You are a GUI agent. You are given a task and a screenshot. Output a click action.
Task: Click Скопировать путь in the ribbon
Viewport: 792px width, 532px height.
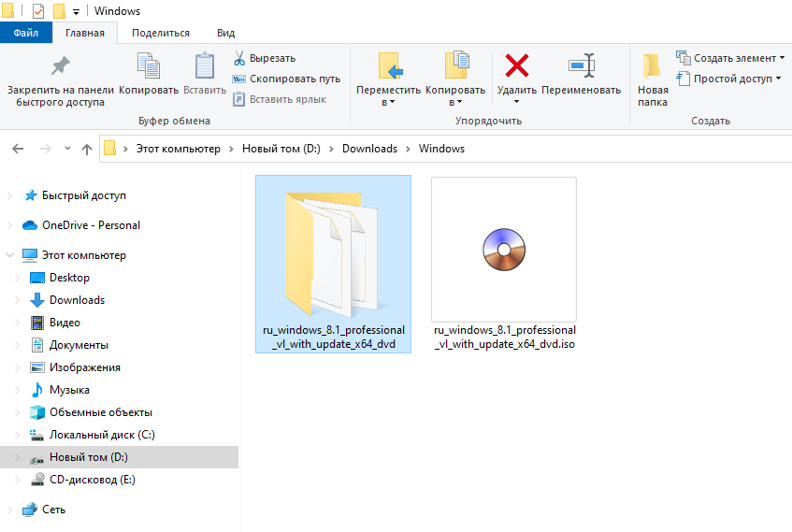coord(286,79)
